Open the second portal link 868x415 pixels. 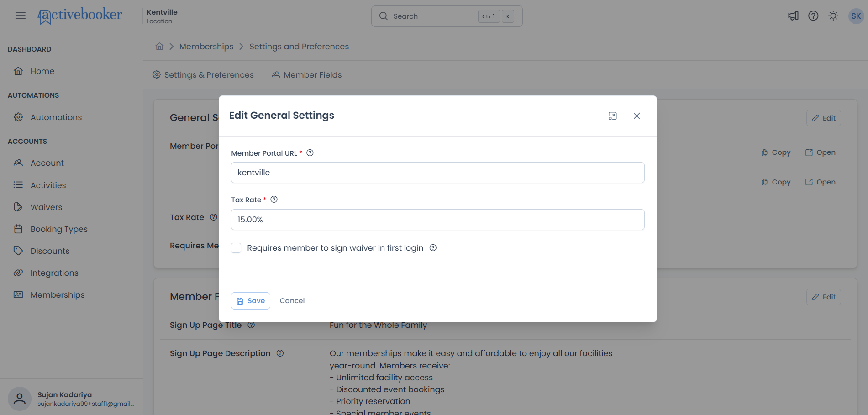(x=820, y=182)
